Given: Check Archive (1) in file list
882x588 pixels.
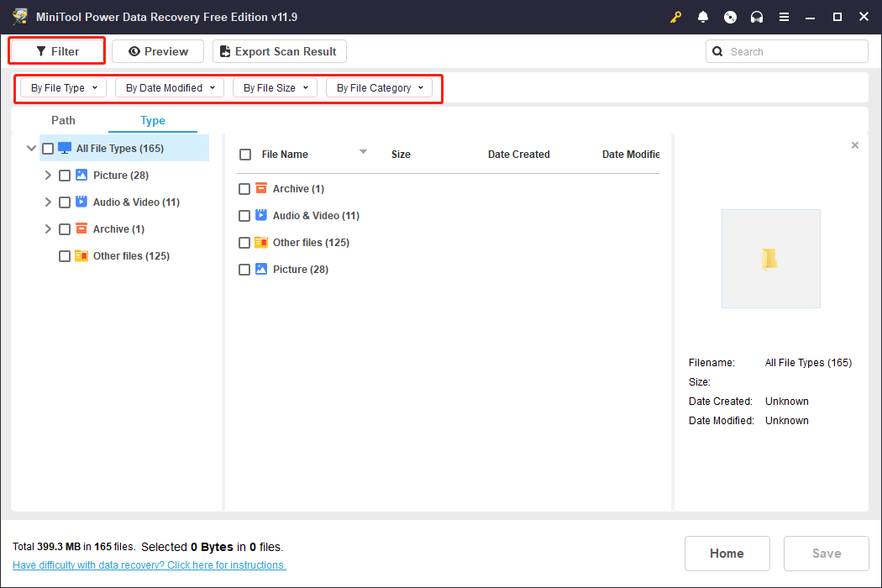Looking at the screenshot, I should pyautogui.click(x=244, y=189).
